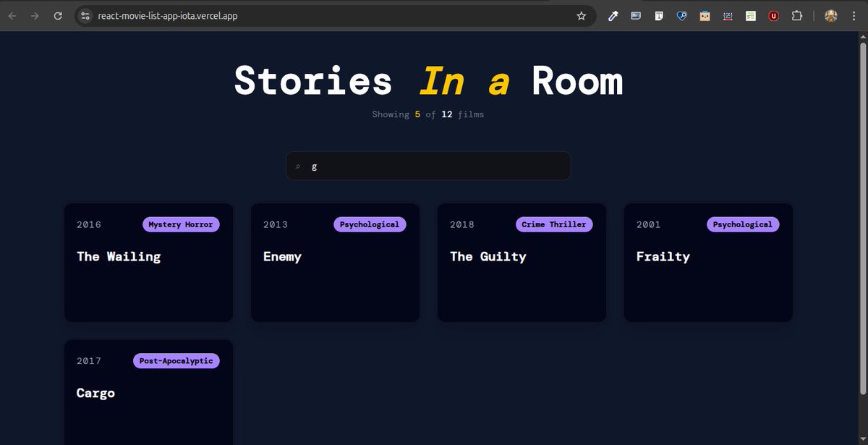
Task: Open the Extensions puzzle piece menu
Action: point(797,16)
